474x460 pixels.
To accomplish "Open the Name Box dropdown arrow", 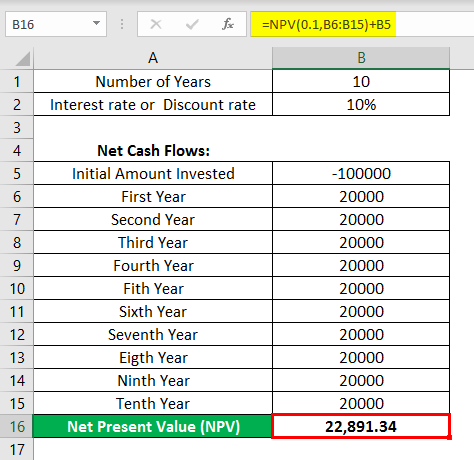I will (x=96, y=23).
